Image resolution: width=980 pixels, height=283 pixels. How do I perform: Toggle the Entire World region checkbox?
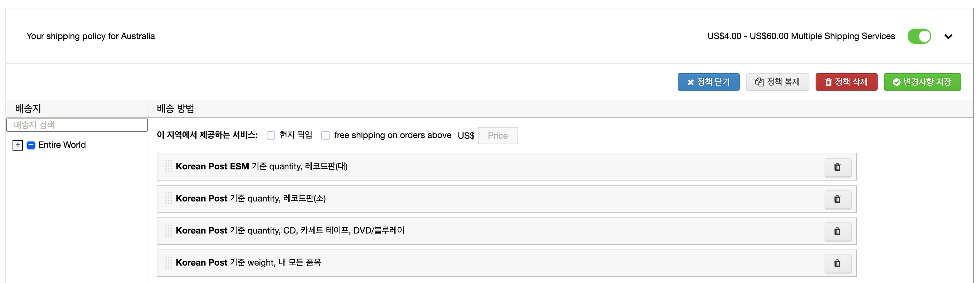31,145
